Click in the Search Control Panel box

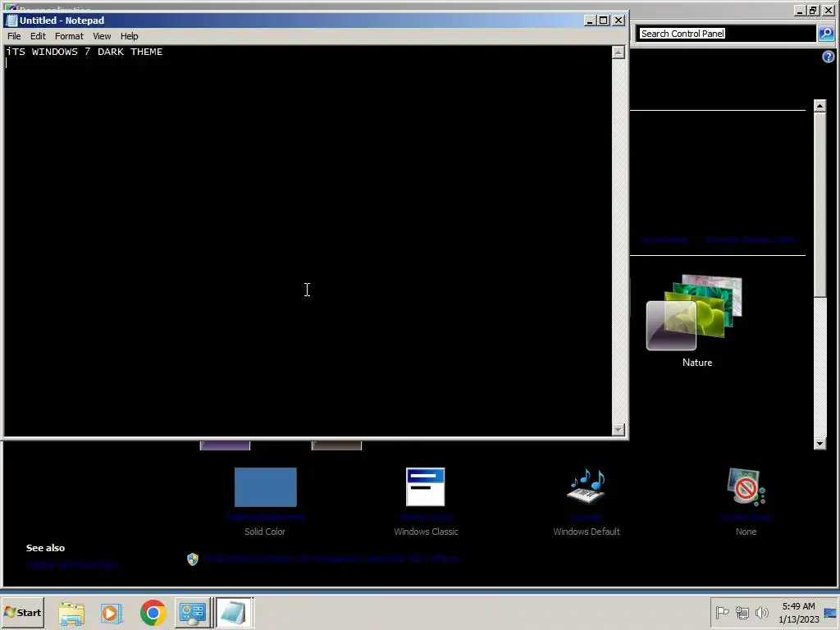pos(726,34)
